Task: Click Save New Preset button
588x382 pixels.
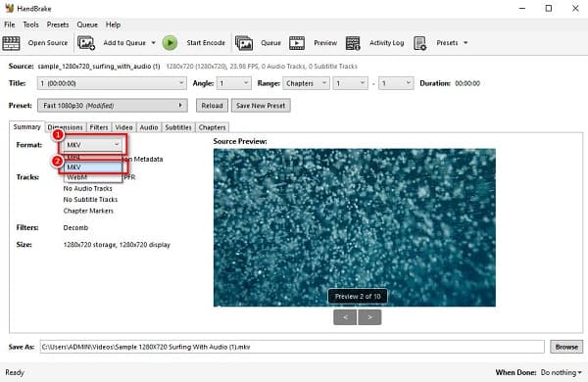Action: [261, 106]
